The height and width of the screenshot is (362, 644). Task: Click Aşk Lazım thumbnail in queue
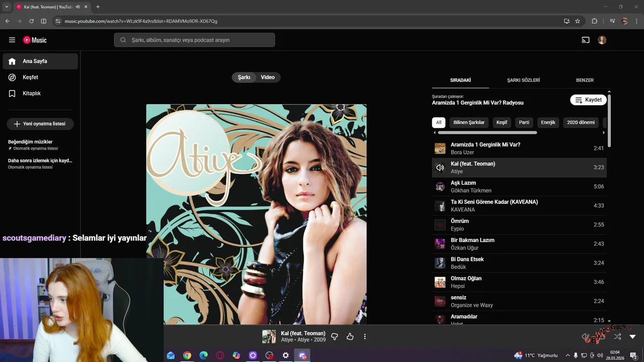(x=440, y=187)
